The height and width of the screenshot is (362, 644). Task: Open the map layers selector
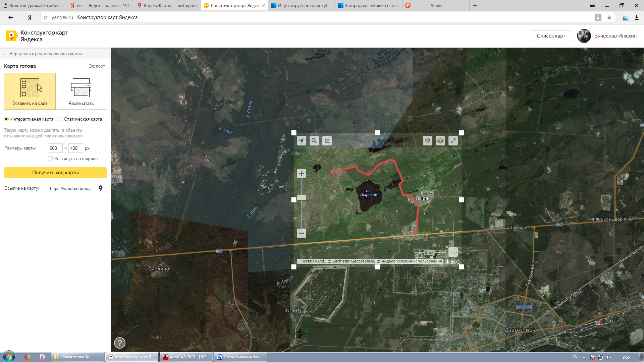click(440, 141)
